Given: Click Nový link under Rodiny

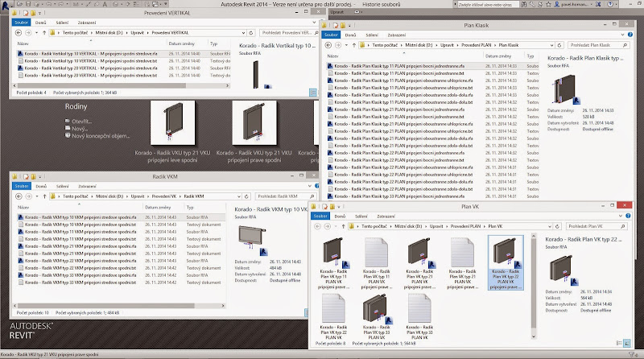Looking at the screenshot, I should pos(79,129).
